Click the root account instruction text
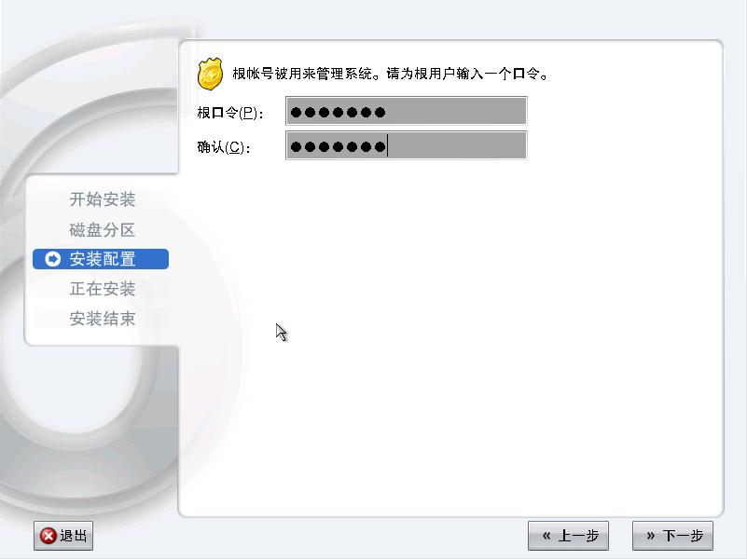 [391, 74]
